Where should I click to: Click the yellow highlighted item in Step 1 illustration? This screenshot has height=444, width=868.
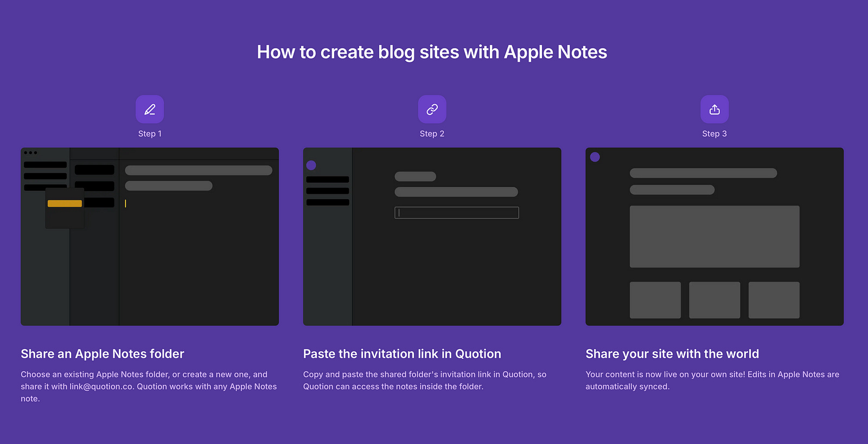pyautogui.click(x=65, y=204)
